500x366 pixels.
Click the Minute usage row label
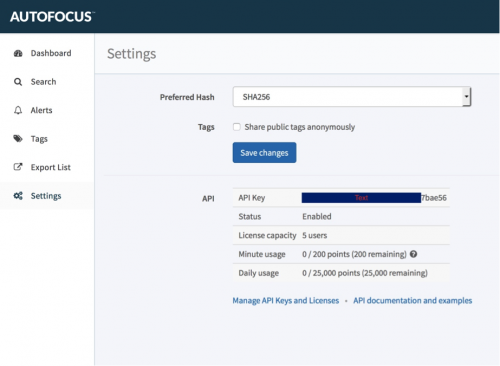(262, 254)
